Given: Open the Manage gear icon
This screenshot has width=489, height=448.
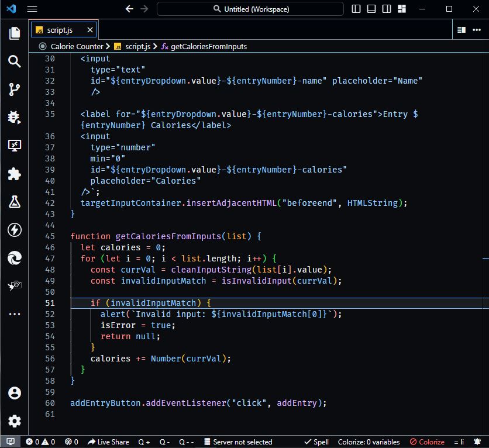Looking at the screenshot, I should [x=15, y=421].
